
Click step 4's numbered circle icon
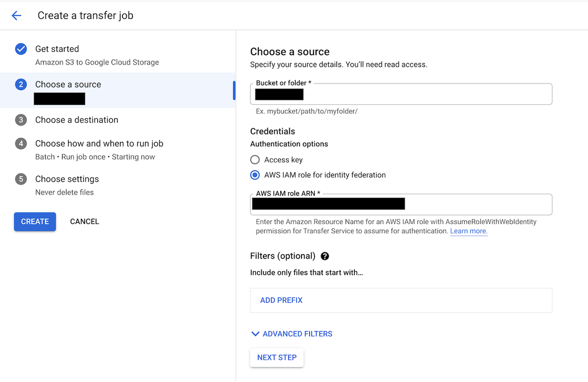click(x=21, y=143)
